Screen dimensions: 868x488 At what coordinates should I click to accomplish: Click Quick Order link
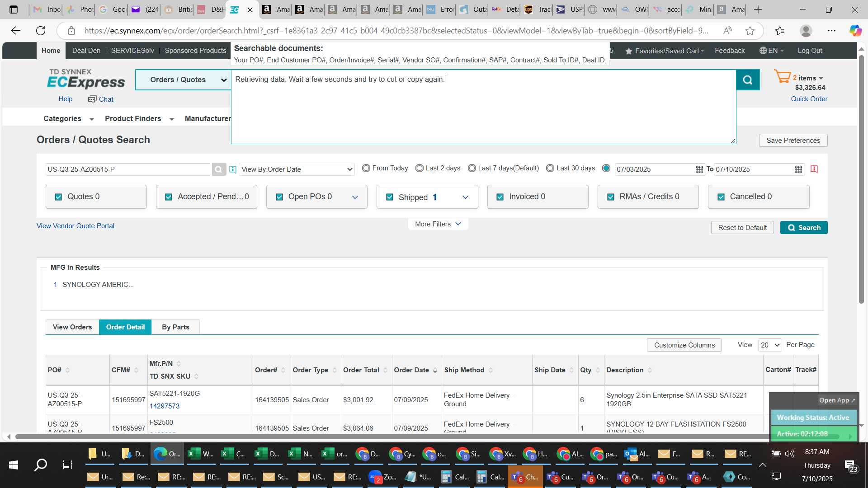point(809,99)
